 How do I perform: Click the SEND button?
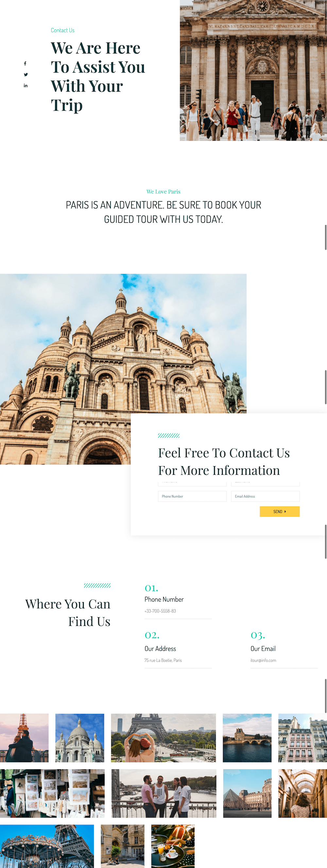click(x=280, y=511)
